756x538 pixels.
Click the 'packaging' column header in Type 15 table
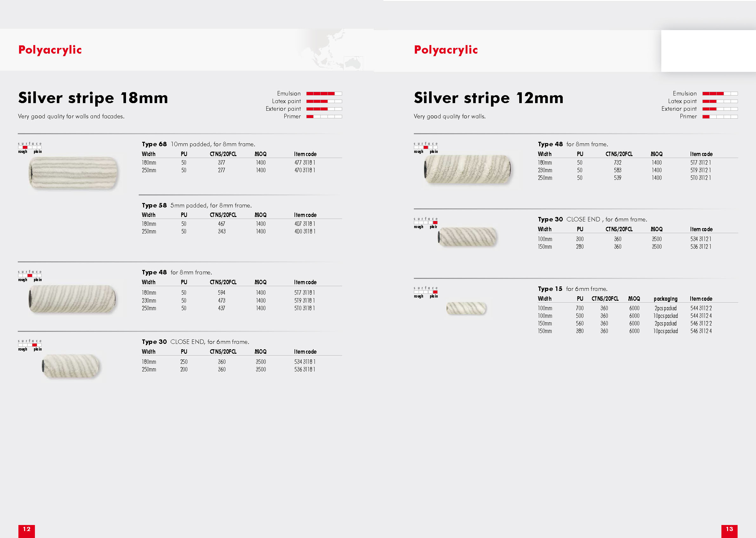click(x=666, y=299)
